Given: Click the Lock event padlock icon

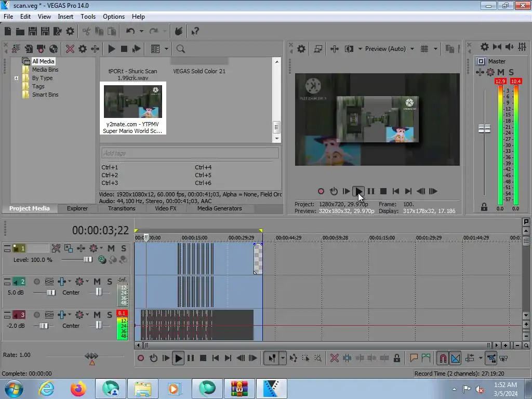Looking at the screenshot, I should coord(396,358).
